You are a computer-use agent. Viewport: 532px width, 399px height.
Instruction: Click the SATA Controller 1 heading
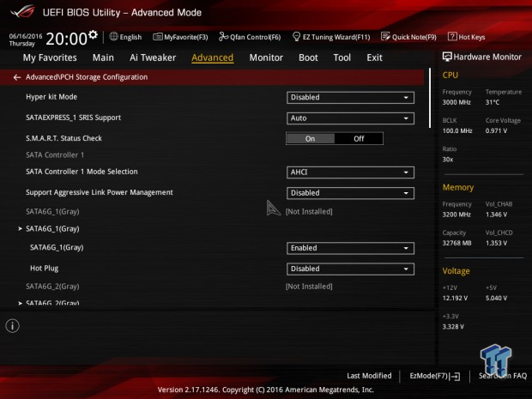tap(55, 155)
